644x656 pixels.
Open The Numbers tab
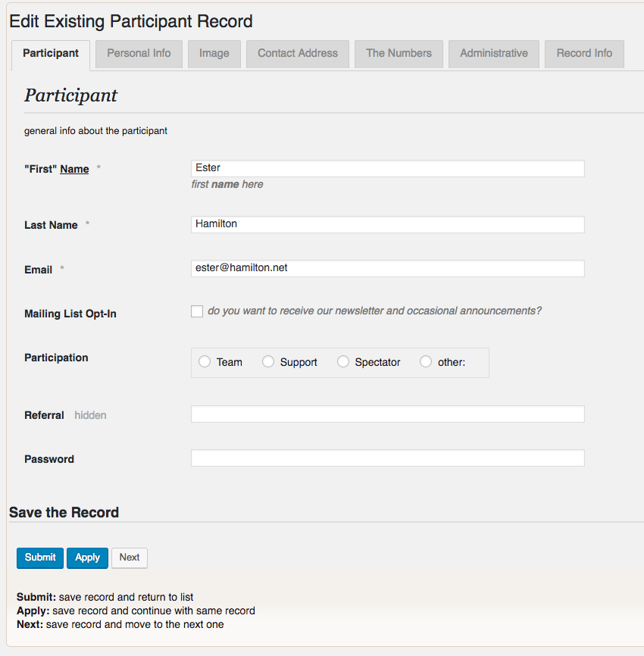pos(399,53)
